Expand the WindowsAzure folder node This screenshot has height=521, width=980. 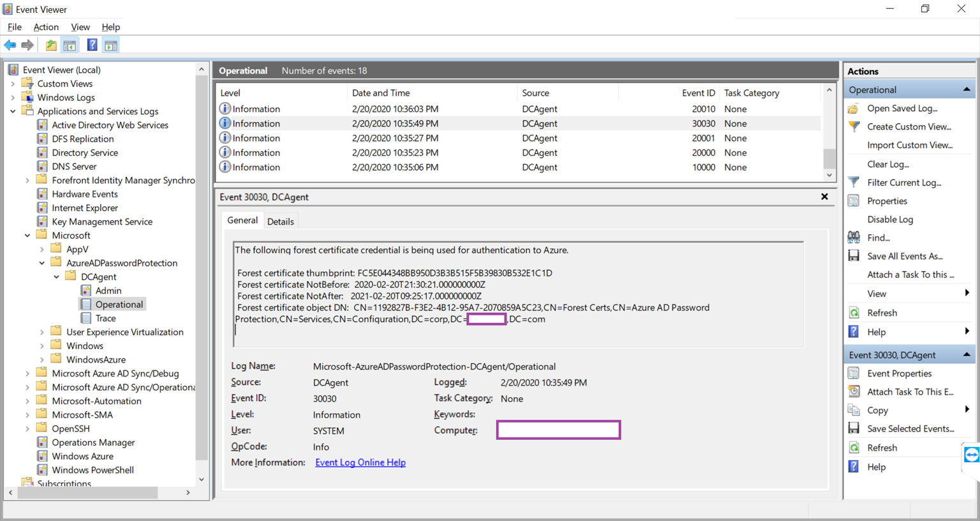(x=42, y=359)
